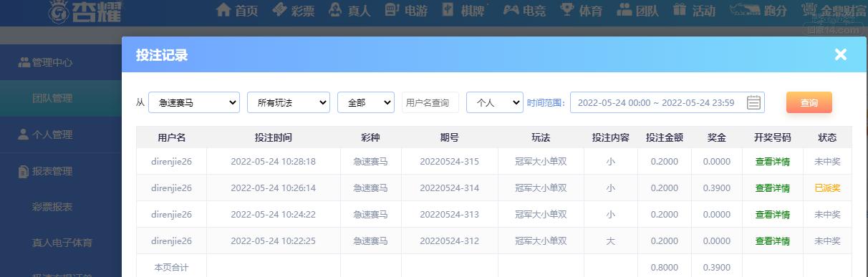This screenshot has height=277, width=868.
Task: Click the 开奖号码 column header
Action: pos(773,137)
